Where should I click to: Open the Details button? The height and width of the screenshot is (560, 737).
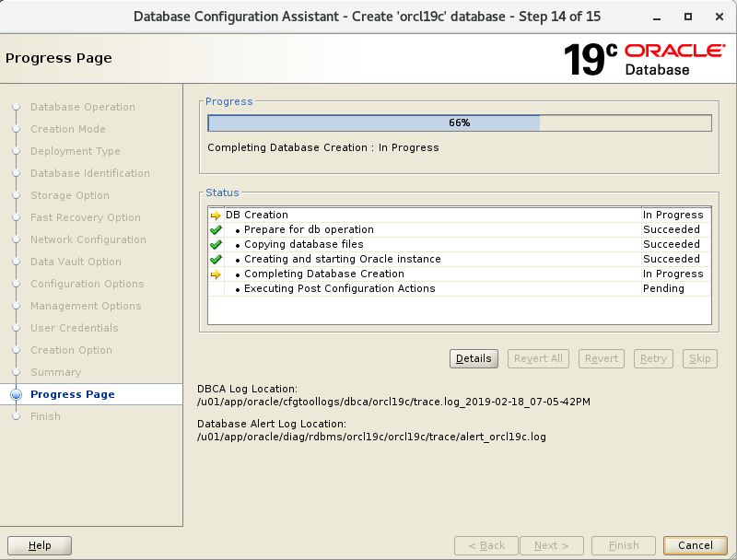(x=474, y=359)
